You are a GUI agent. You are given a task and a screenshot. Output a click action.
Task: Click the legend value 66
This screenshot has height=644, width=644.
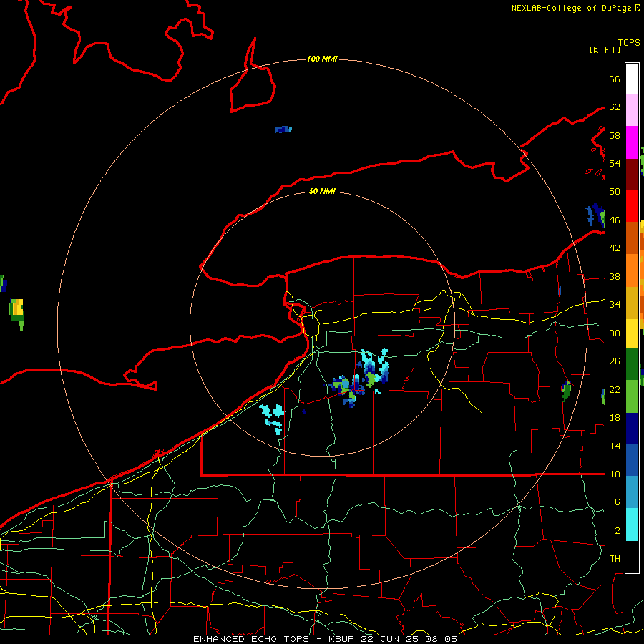tap(615, 79)
